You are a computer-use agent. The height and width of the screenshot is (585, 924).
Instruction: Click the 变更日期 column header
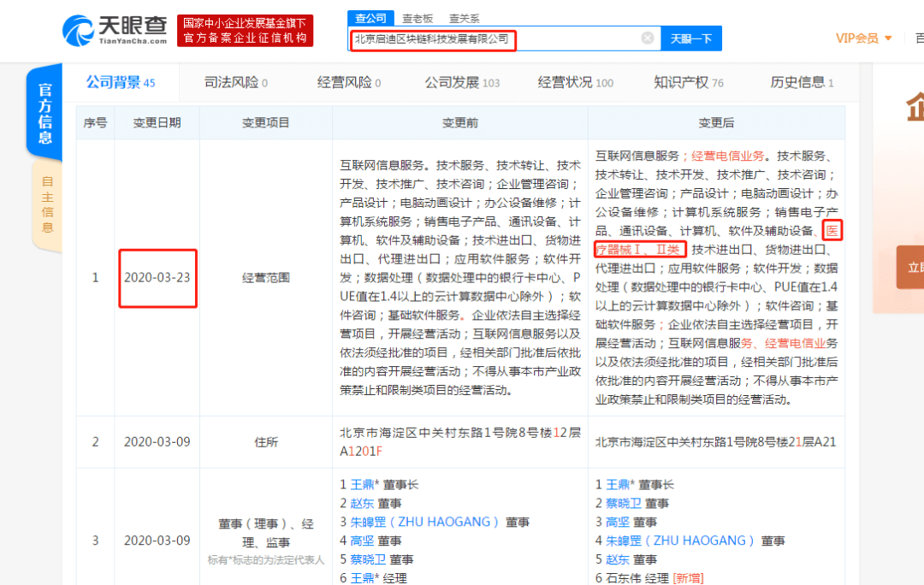click(157, 122)
